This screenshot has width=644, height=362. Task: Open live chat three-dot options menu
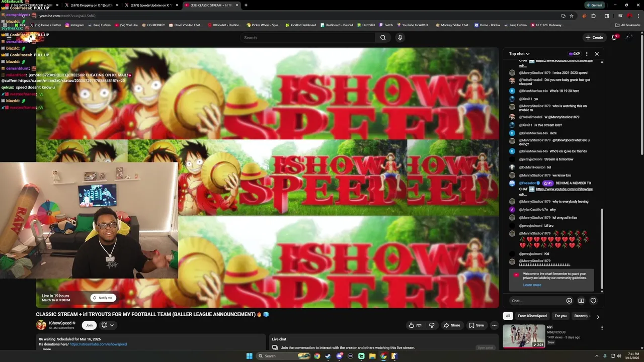(587, 54)
